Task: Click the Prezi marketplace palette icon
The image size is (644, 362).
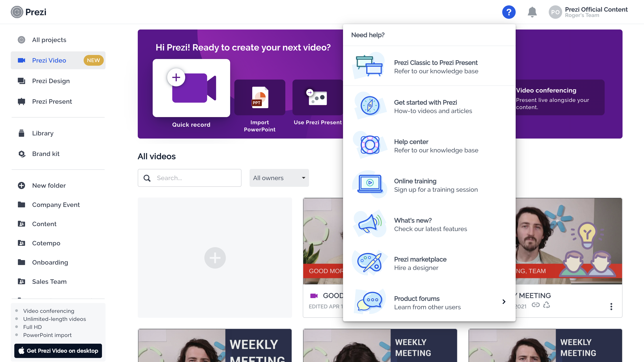Action: (370, 263)
